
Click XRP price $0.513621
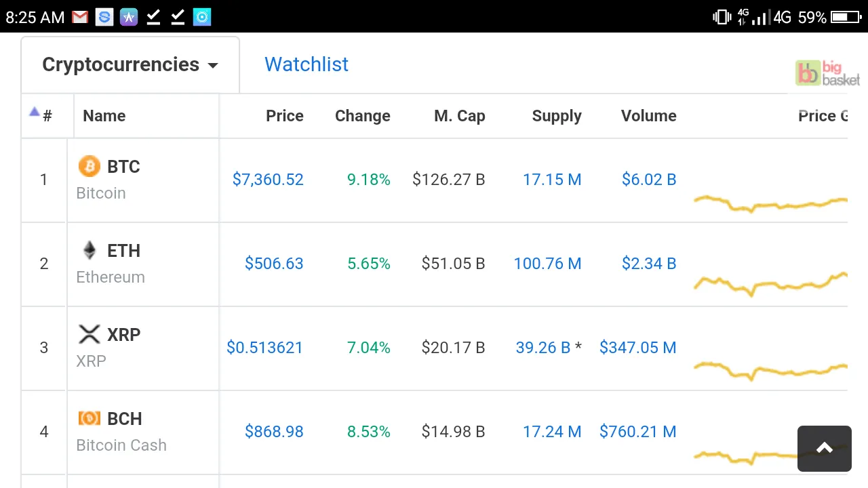tap(264, 348)
